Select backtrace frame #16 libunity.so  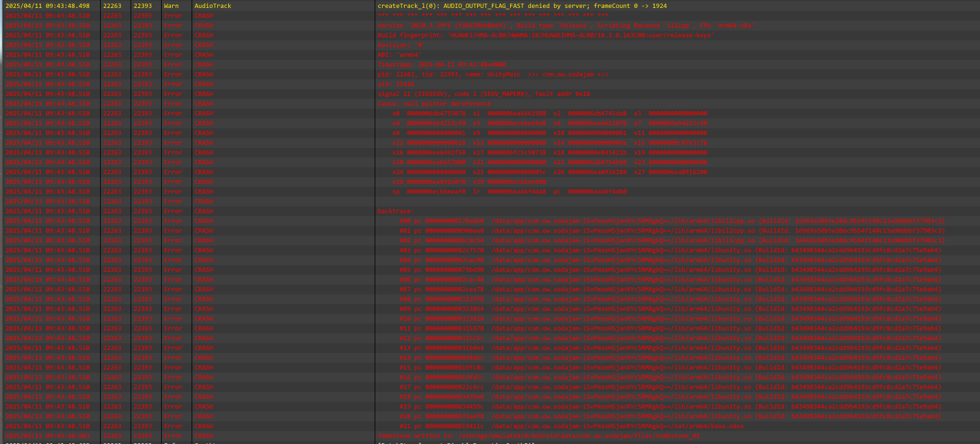tap(671, 377)
